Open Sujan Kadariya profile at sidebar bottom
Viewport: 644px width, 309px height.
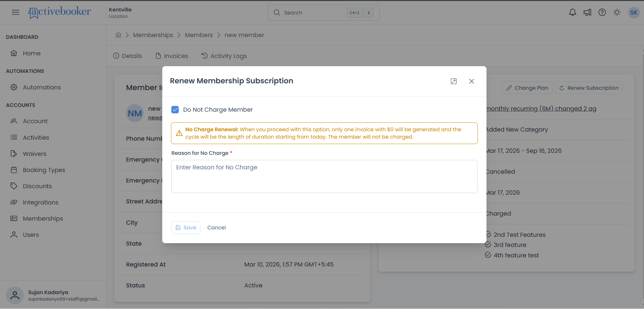tap(53, 296)
